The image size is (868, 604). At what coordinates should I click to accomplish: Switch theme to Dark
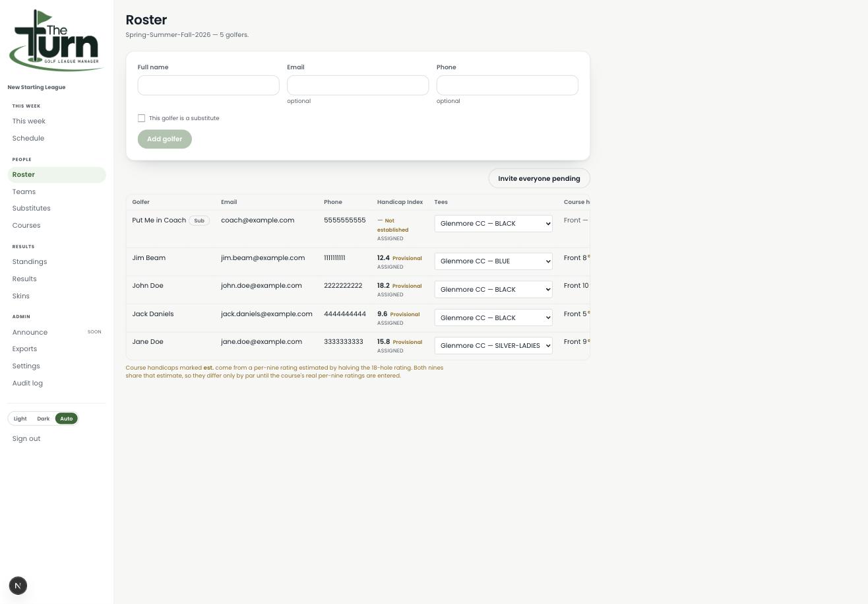(44, 419)
